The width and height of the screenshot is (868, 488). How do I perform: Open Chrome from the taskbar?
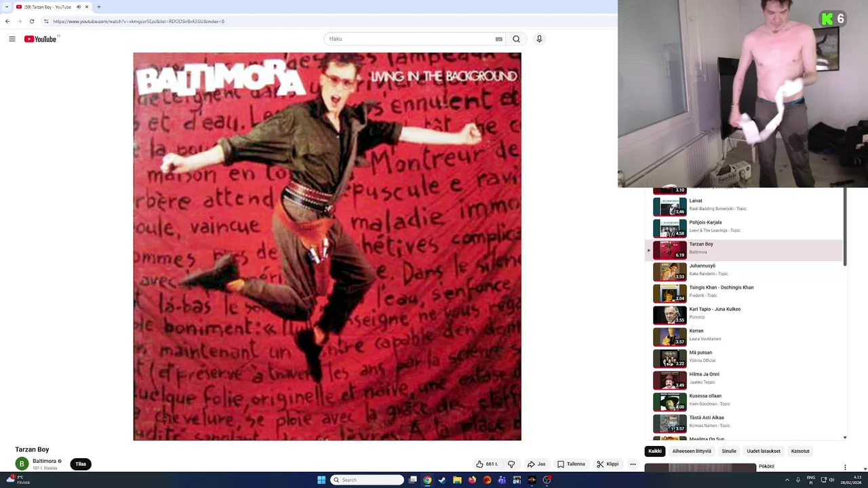(427, 480)
